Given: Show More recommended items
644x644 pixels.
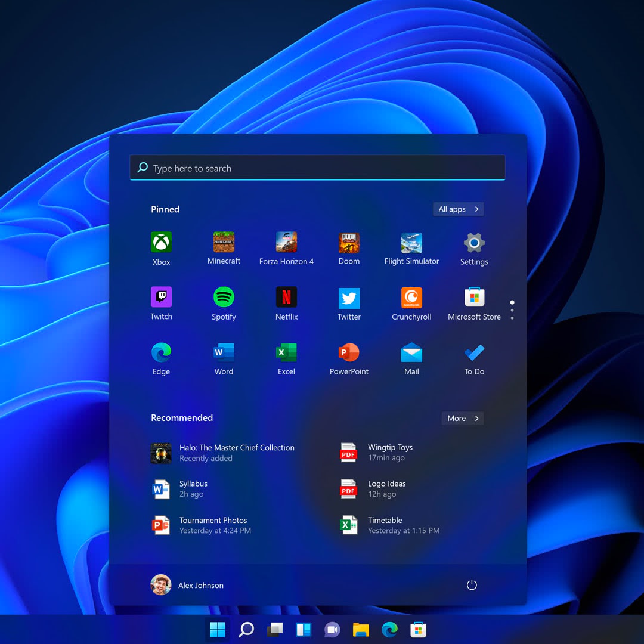Looking at the screenshot, I should [463, 419].
